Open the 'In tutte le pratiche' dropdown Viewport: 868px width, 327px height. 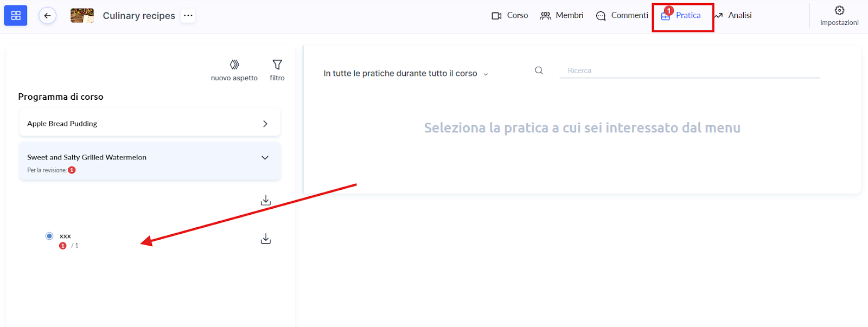tap(405, 74)
